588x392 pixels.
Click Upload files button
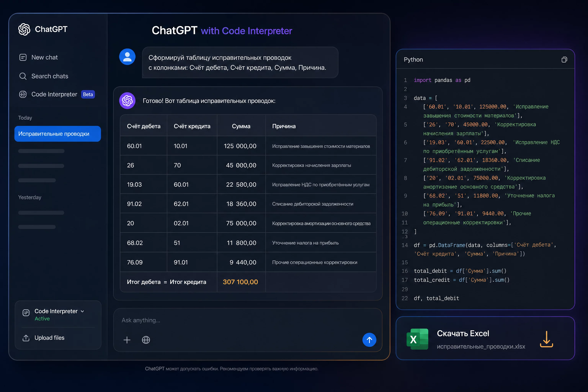tap(49, 338)
